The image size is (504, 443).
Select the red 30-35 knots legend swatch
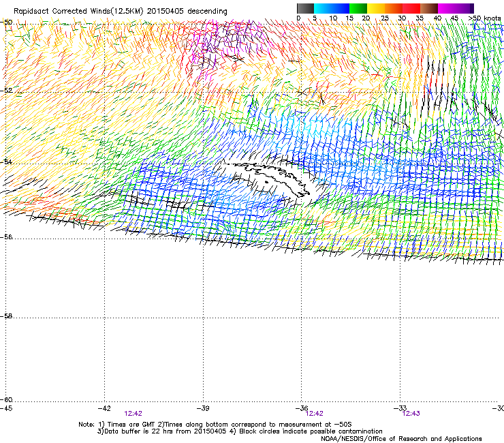point(411,8)
